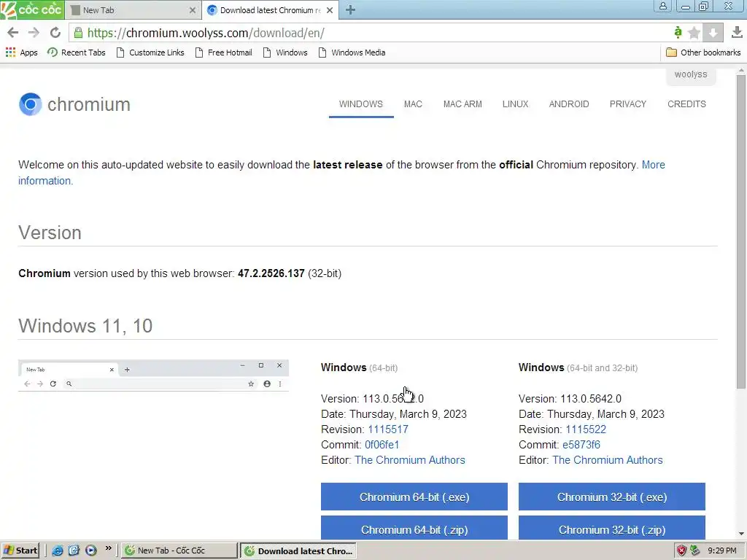Select the MAC ARM navigation tab
The width and height of the screenshot is (747, 560).
pyautogui.click(x=462, y=104)
